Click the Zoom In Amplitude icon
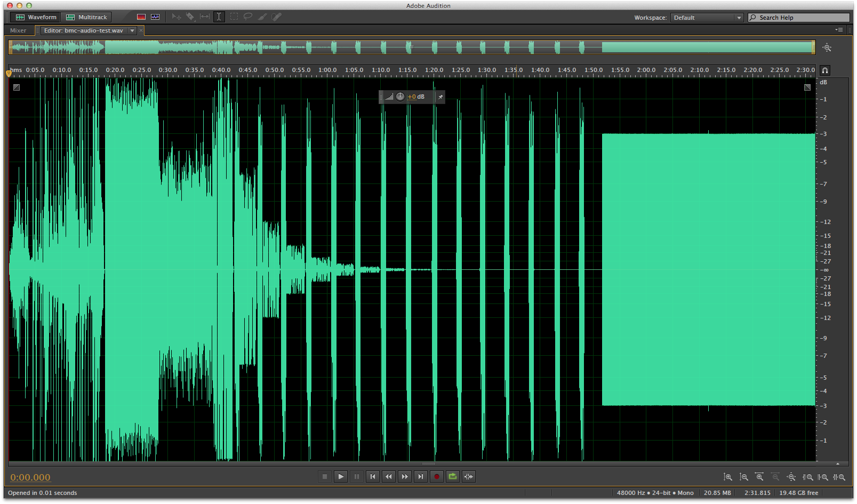This screenshot has width=857, height=504. click(728, 477)
